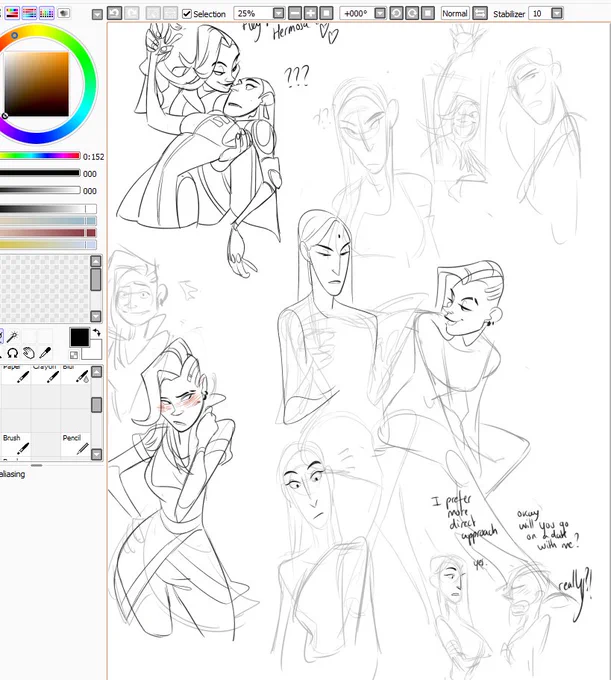Screen dimensions: 611x680
Task: Adjust the saturation slider showing 000
Action: pyautogui.click(x=40, y=173)
